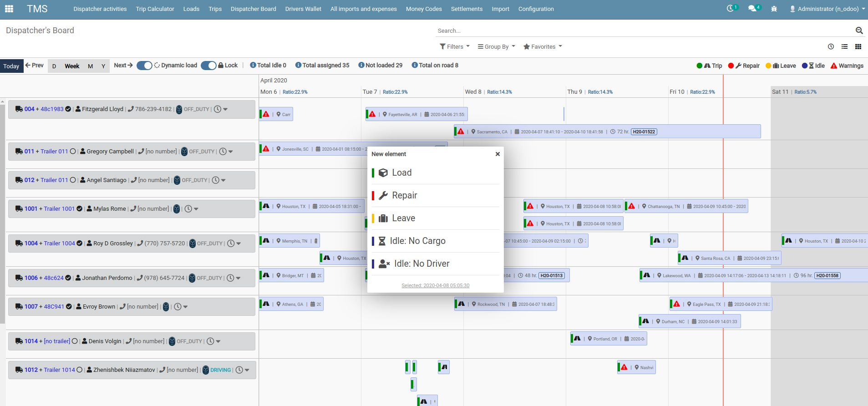
Task: Open the Loads menu
Action: [191, 9]
